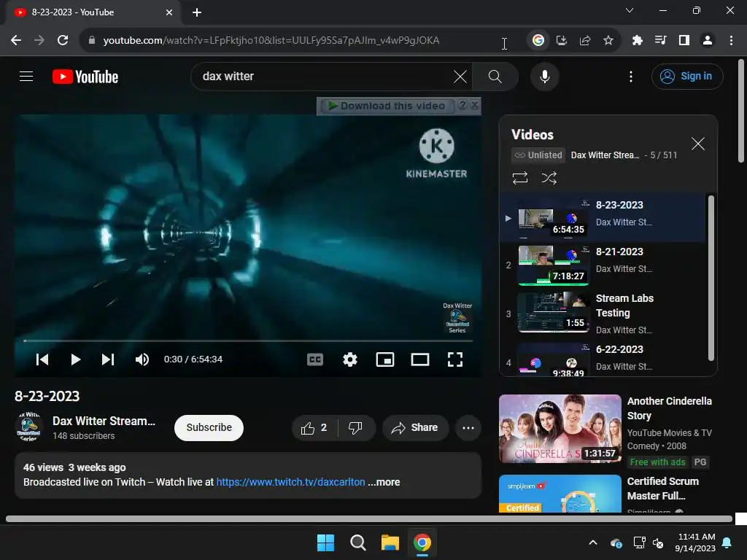
Task: Close the Videos playlist panel
Action: (x=698, y=144)
